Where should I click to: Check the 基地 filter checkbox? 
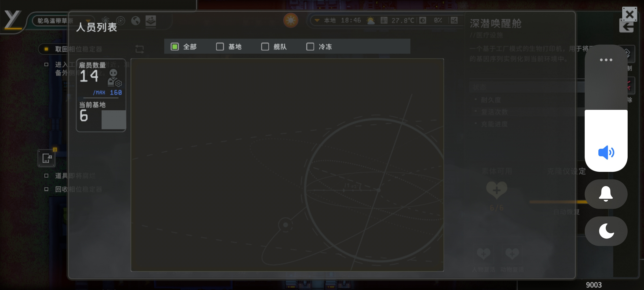tap(220, 47)
